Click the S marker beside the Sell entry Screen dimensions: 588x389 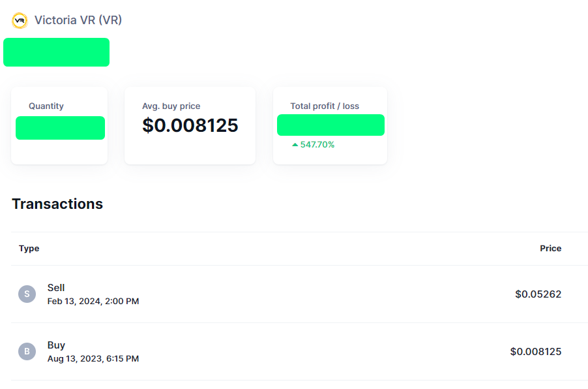[27, 294]
